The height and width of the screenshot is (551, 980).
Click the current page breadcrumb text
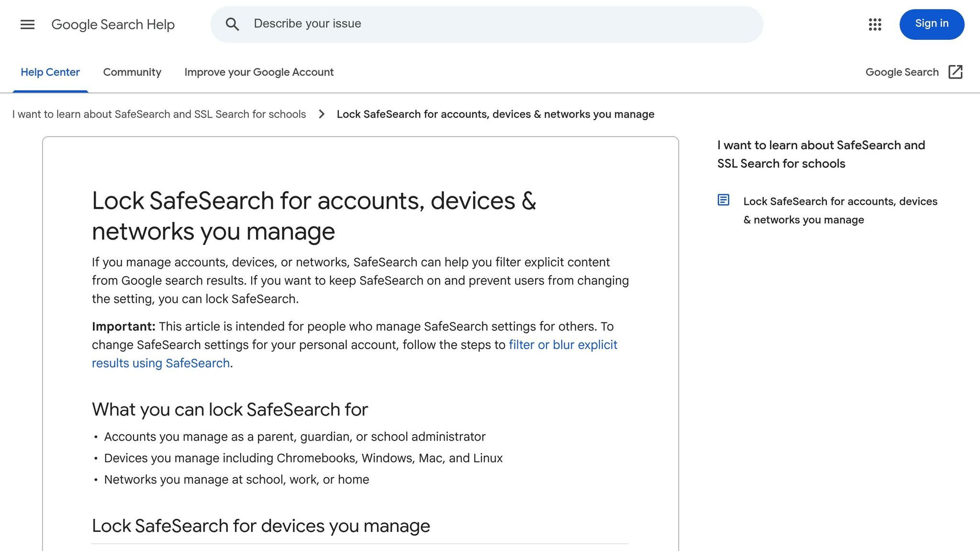point(495,114)
